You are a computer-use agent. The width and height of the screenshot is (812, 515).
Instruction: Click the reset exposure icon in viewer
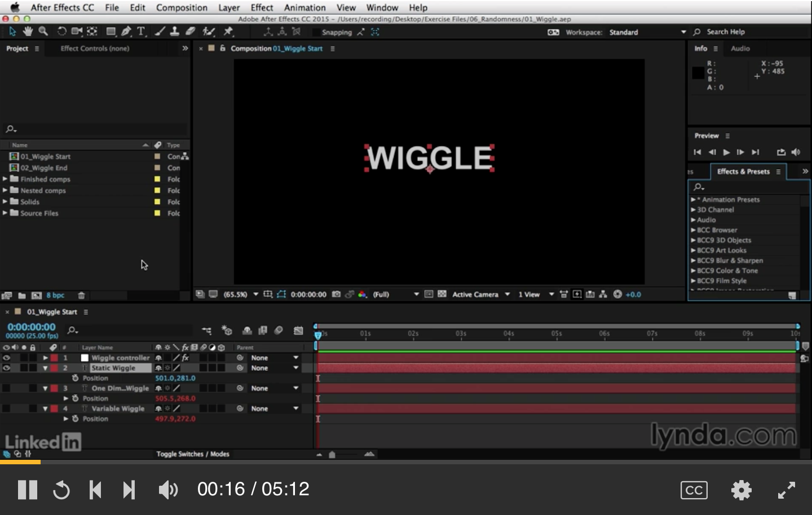pyautogui.click(x=617, y=294)
